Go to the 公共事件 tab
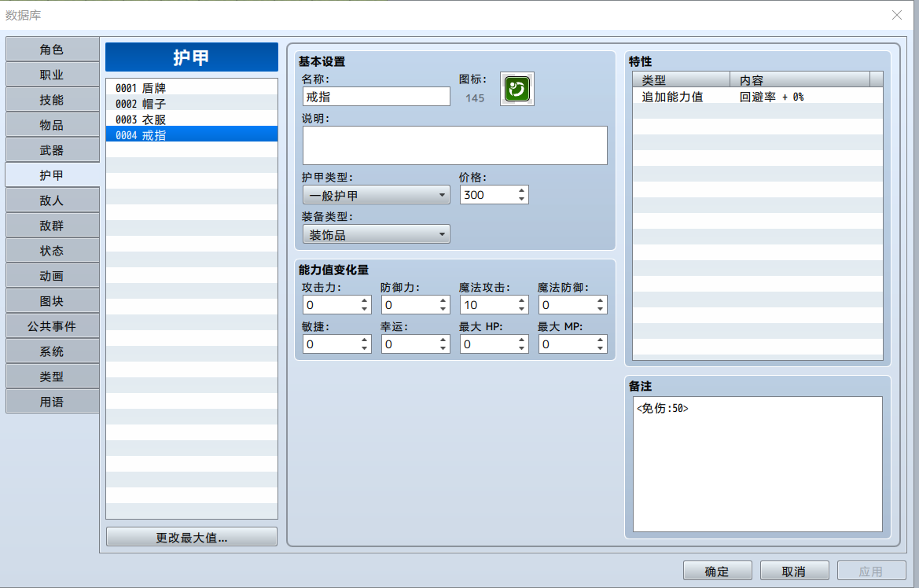The width and height of the screenshot is (919, 588). pyautogui.click(x=52, y=326)
